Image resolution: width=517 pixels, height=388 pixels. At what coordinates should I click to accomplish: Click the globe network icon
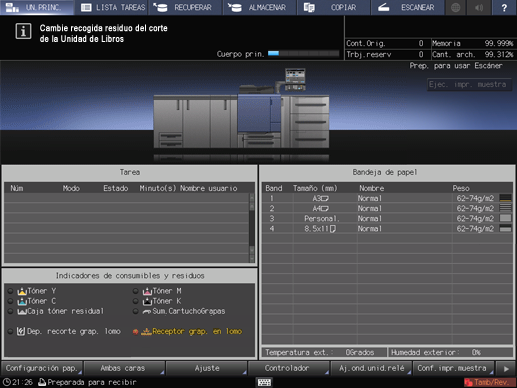pyautogui.click(x=455, y=7)
